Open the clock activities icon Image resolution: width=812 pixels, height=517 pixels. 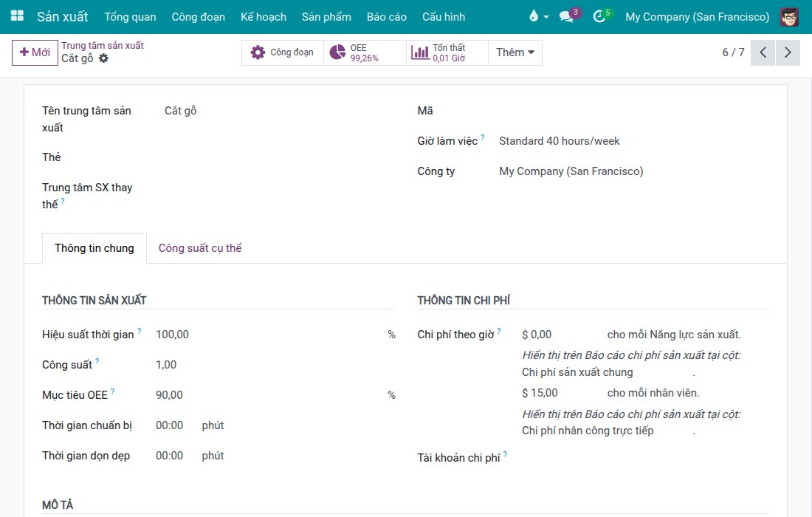click(x=599, y=16)
